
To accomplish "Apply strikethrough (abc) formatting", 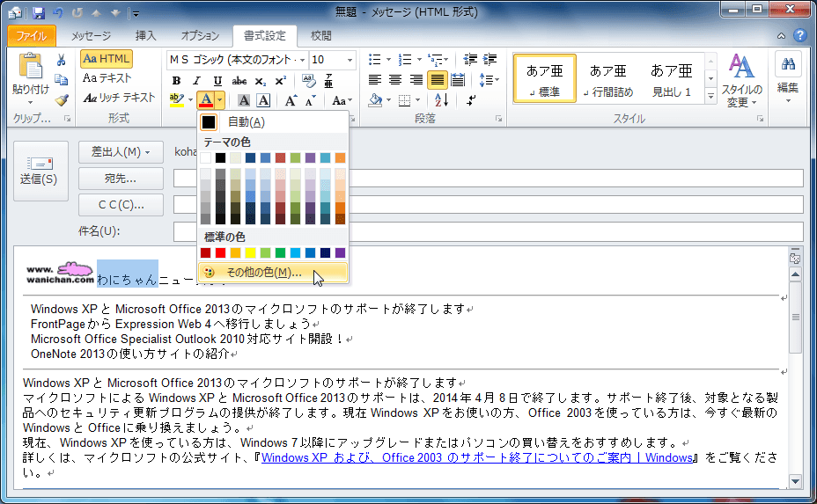I will [239, 81].
